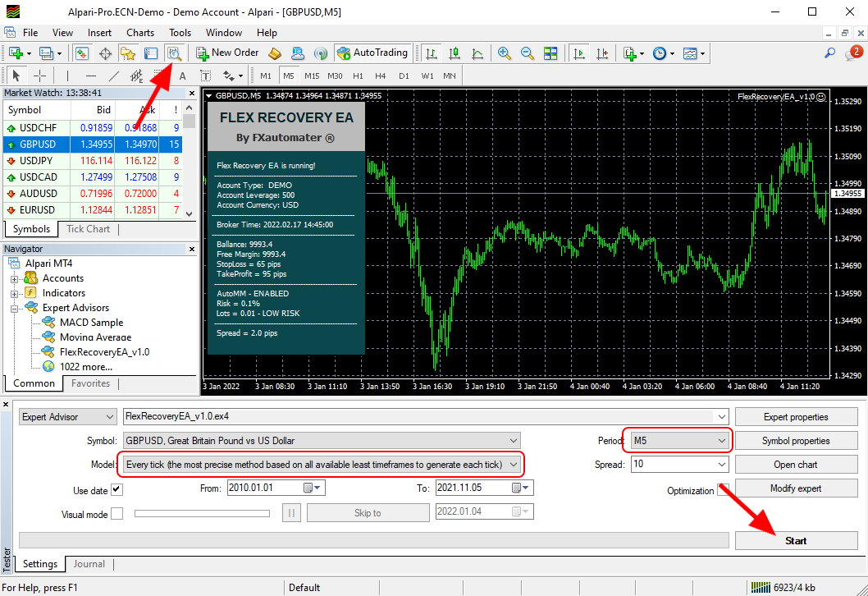The image size is (868, 596).
Task: Switch chart to candlesticks icon
Action: tap(455, 53)
